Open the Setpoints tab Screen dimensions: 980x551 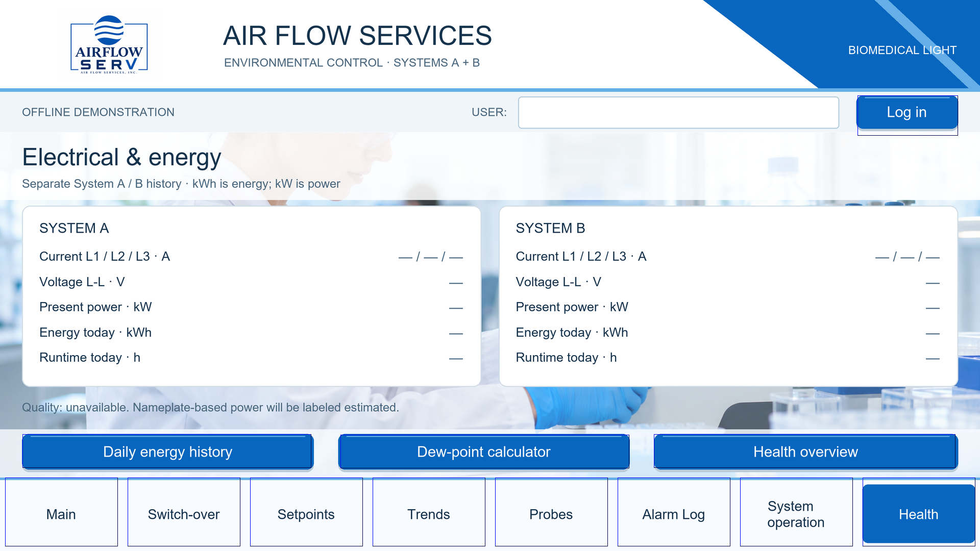pos(306,512)
